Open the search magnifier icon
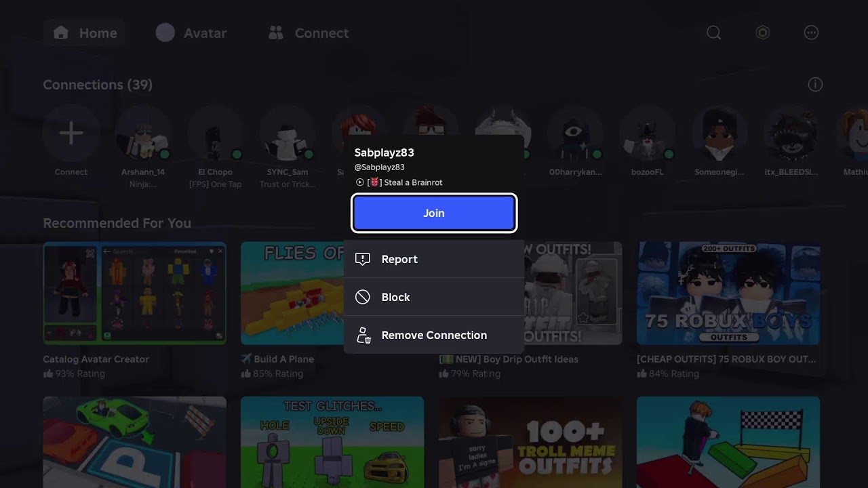This screenshot has width=868, height=488. click(713, 33)
